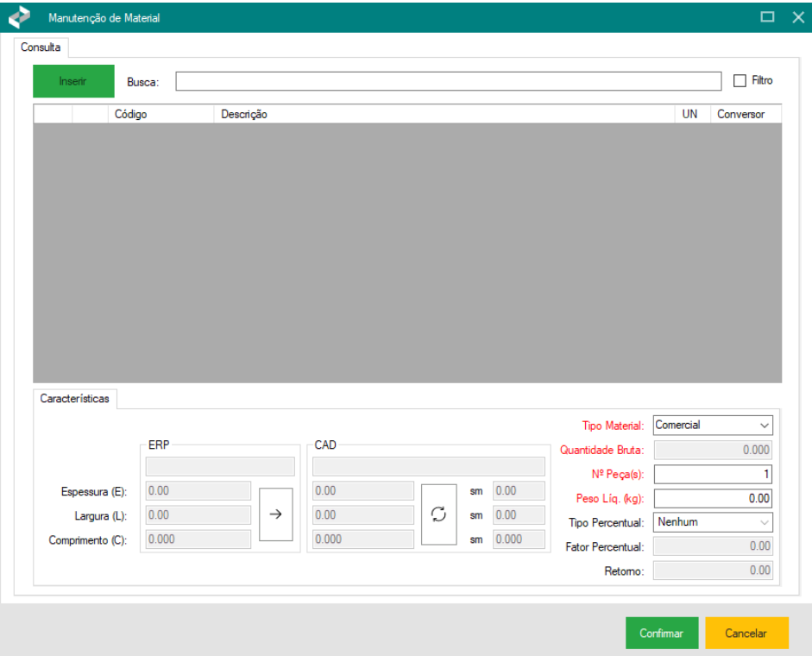
Task: Switch to the Consulta tab
Action: (41, 47)
